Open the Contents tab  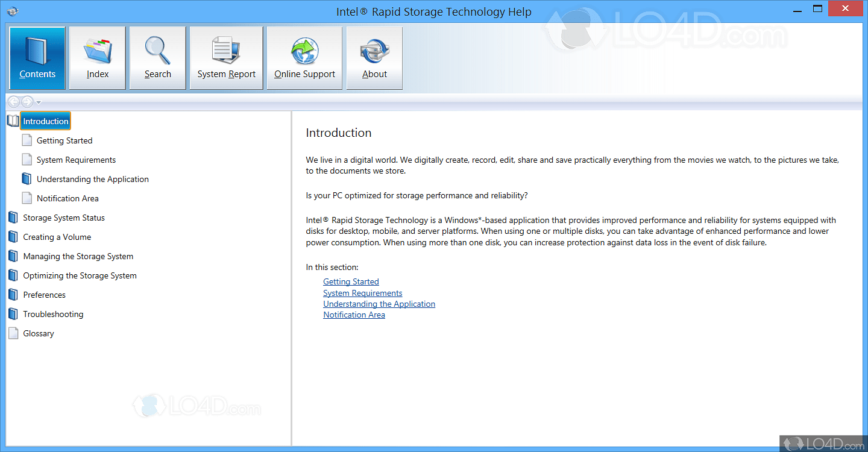pyautogui.click(x=37, y=58)
